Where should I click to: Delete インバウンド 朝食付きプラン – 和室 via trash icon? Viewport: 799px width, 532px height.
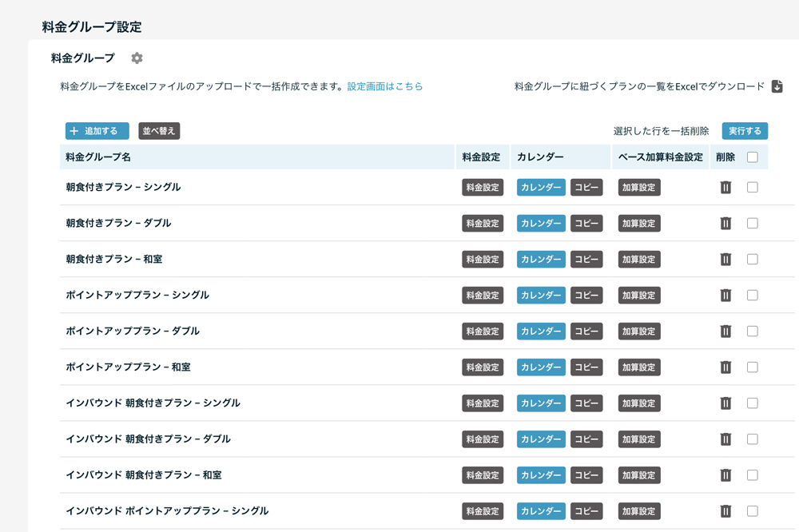click(725, 475)
